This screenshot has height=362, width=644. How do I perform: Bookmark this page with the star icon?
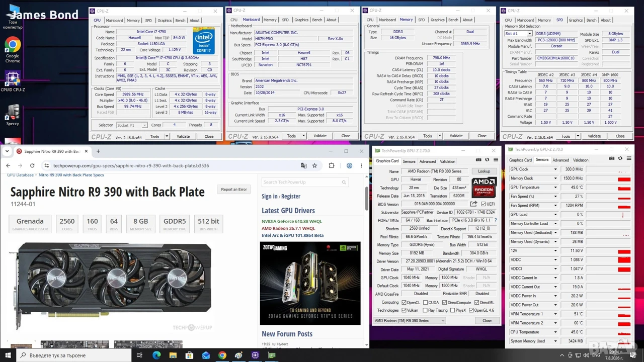coord(314,165)
